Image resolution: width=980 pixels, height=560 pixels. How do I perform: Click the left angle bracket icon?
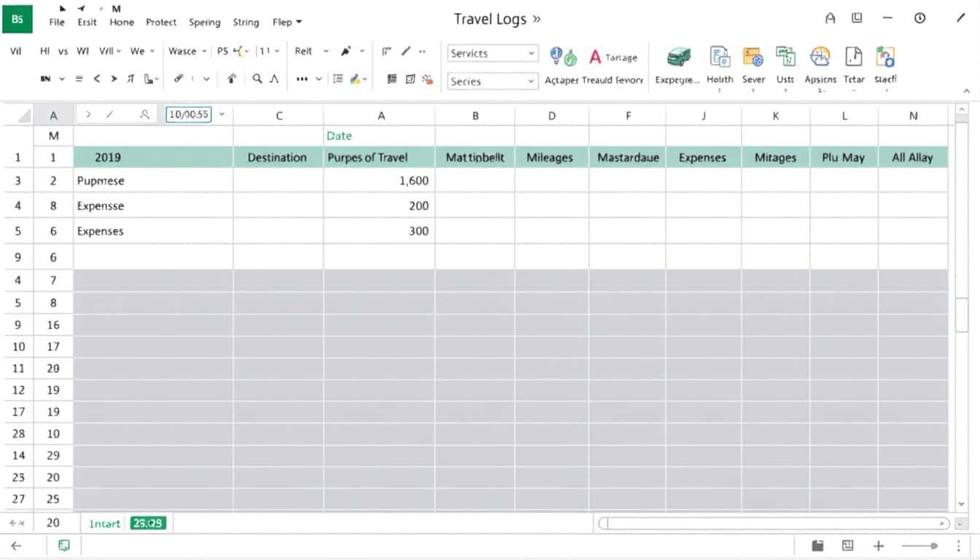pyautogui.click(x=96, y=79)
